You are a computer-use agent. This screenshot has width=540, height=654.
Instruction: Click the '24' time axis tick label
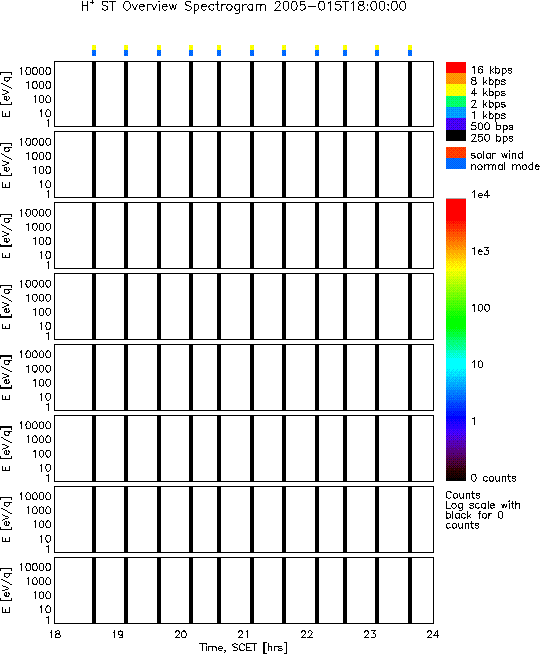tap(433, 634)
